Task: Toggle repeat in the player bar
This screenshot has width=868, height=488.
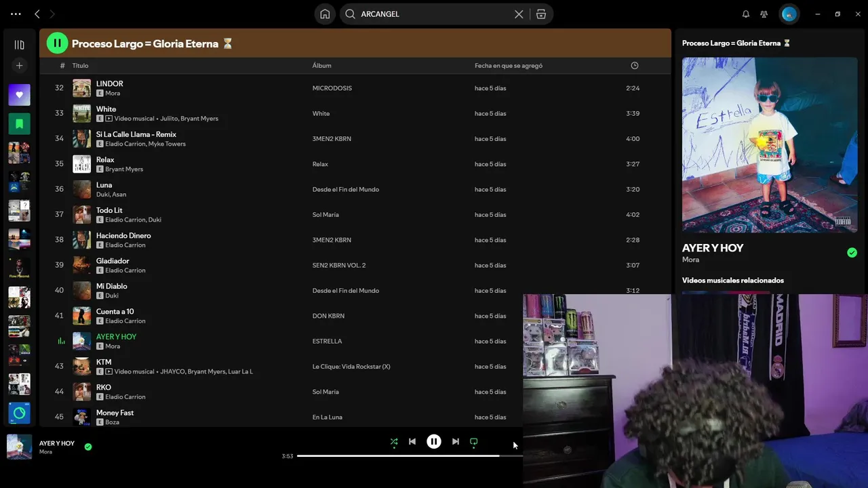Action: (x=474, y=441)
